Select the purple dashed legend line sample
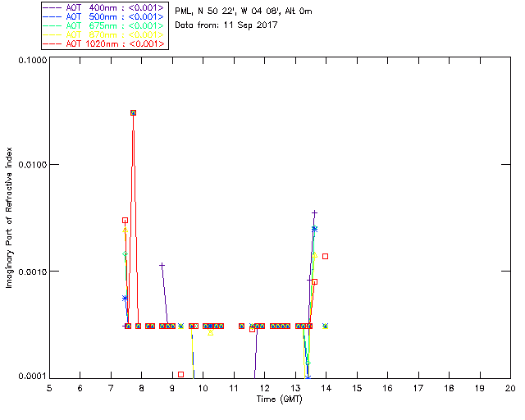 52,7
